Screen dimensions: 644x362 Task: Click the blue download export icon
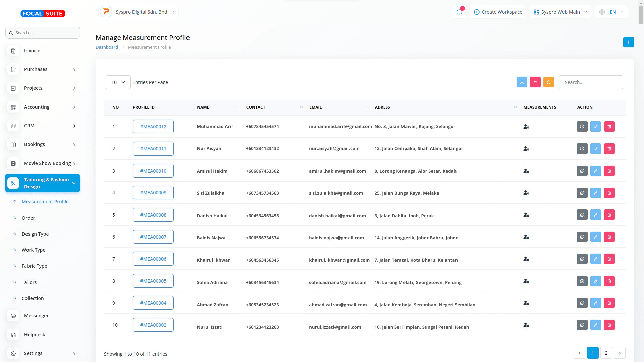coord(522,82)
